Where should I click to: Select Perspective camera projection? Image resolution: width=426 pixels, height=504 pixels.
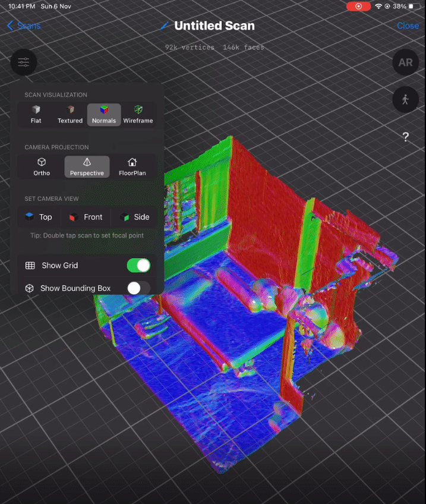click(87, 167)
